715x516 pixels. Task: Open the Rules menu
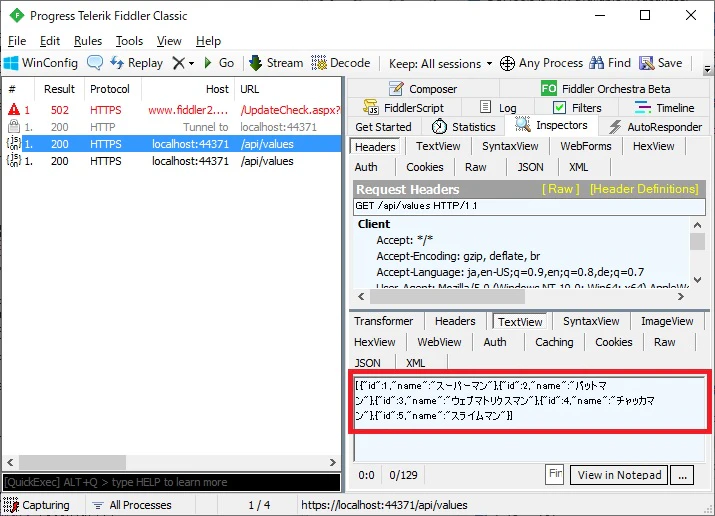(88, 41)
